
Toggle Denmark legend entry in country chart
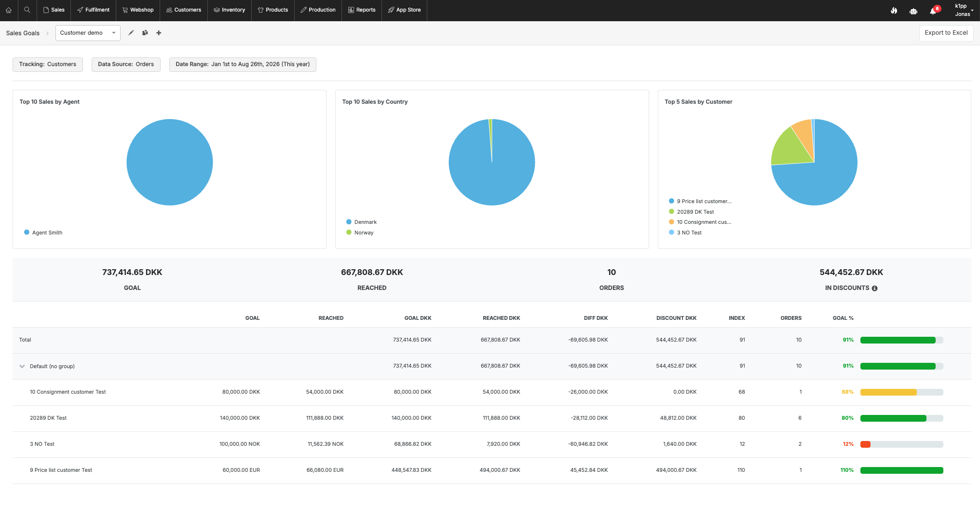pyautogui.click(x=361, y=222)
